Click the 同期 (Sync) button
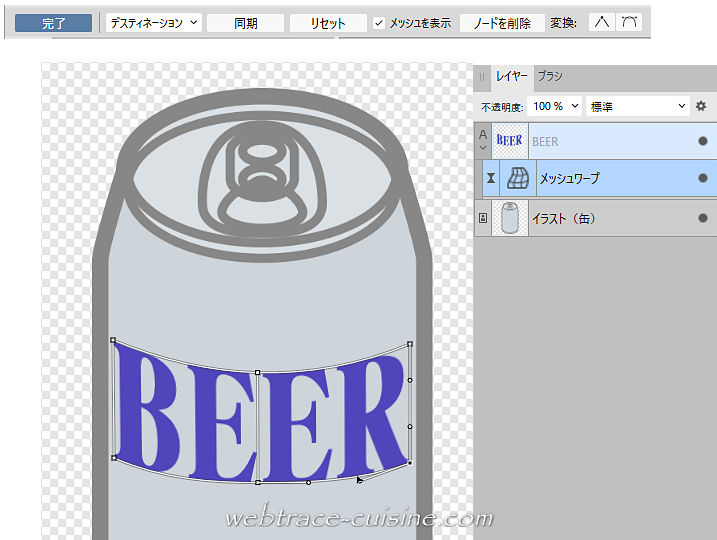The height and width of the screenshot is (540, 717). click(x=245, y=23)
